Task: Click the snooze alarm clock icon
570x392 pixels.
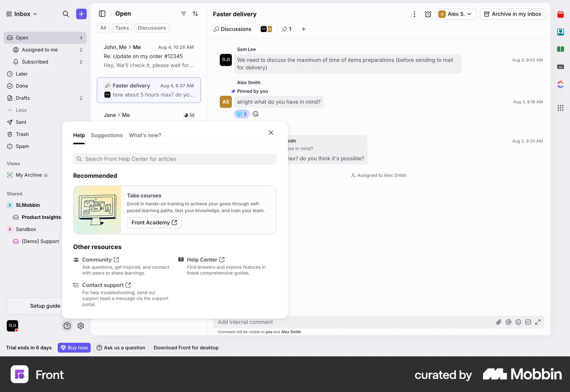Action: click(x=428, y=14)
